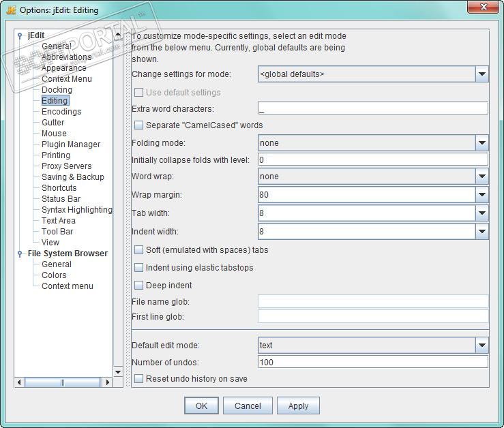The height and width of the screenshot is (428, 504).
Task: Check Reset undo history on save
Action: pos(138,378)
